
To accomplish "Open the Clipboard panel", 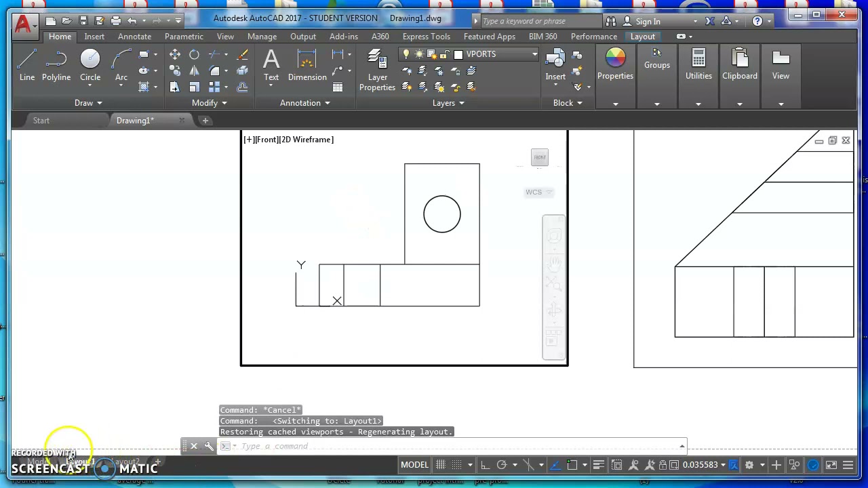I will pos(740,66).
